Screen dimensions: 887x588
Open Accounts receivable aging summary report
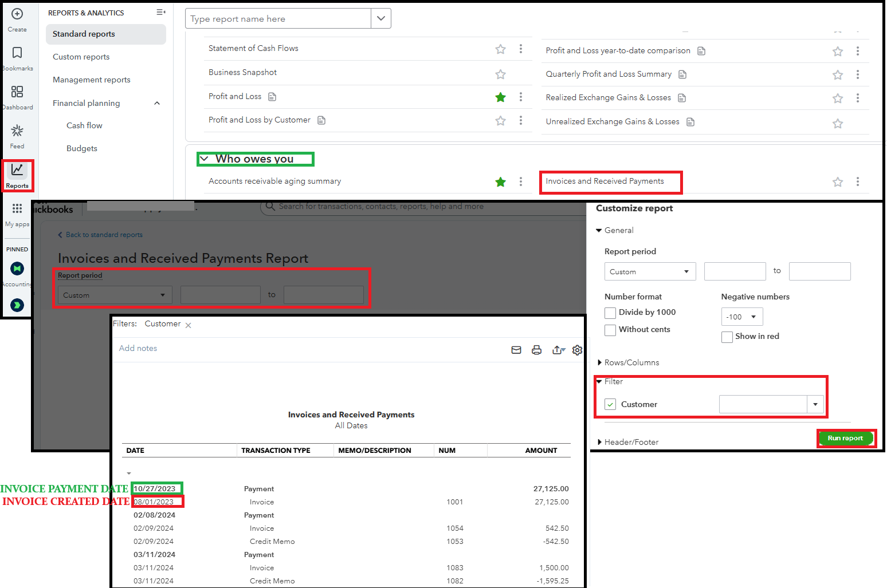coord(274,181)
